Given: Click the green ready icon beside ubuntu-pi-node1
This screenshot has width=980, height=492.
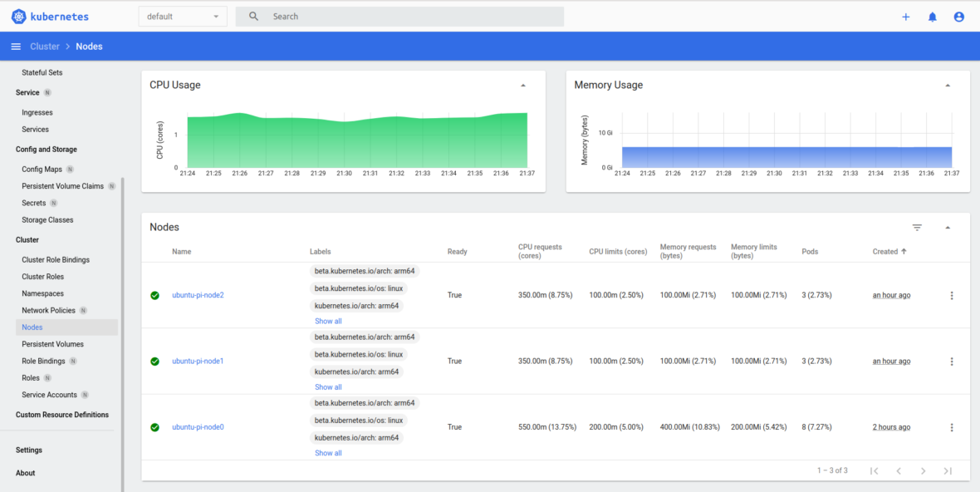Looking at the screenshot, I should click(x=154, y=361).
